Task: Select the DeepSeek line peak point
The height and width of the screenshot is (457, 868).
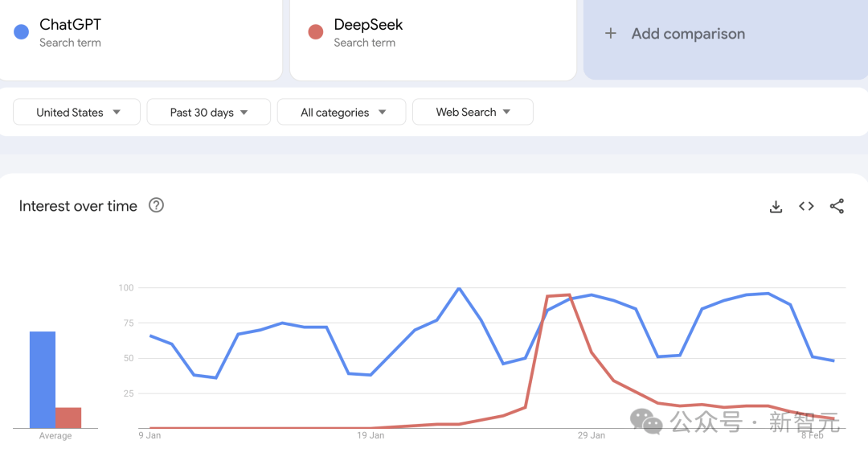Action: point(569,294)
